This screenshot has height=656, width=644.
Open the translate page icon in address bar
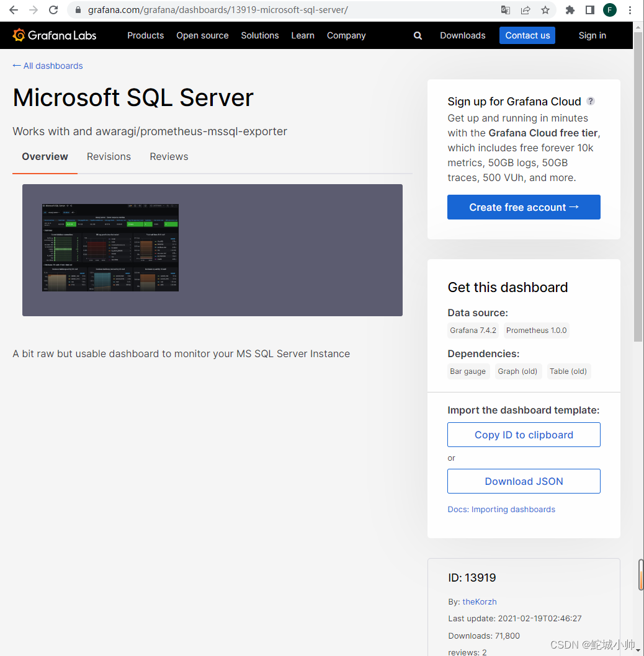tap(506, 10)
